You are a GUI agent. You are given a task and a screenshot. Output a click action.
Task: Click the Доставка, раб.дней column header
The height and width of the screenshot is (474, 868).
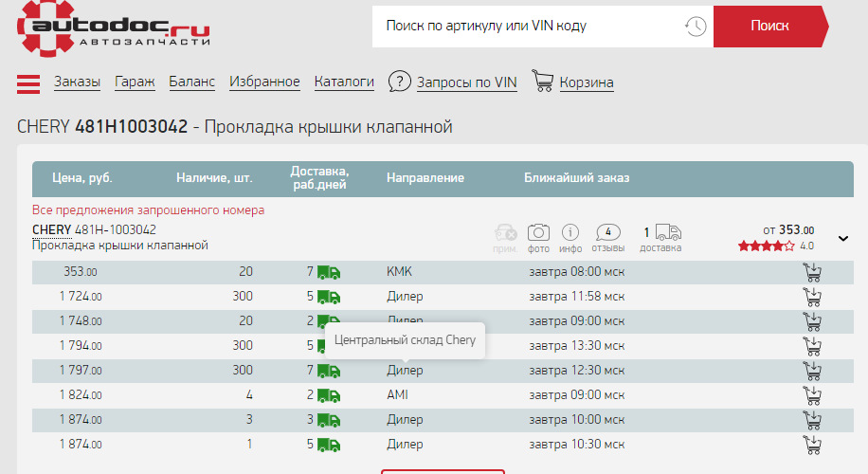coord(319,178)
